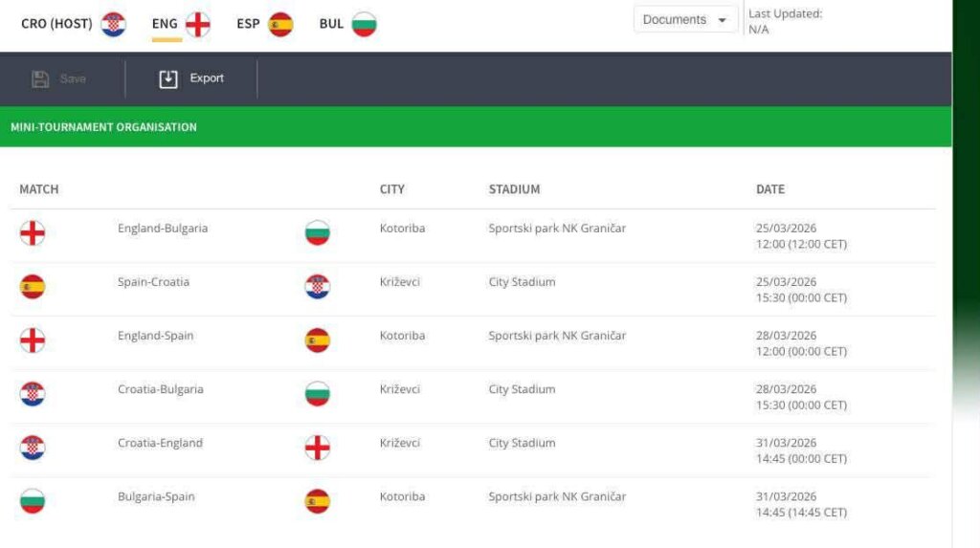The image size is (980, 548).
Task: Click Spain flag in England-Spain row
Action: point(318,340)
